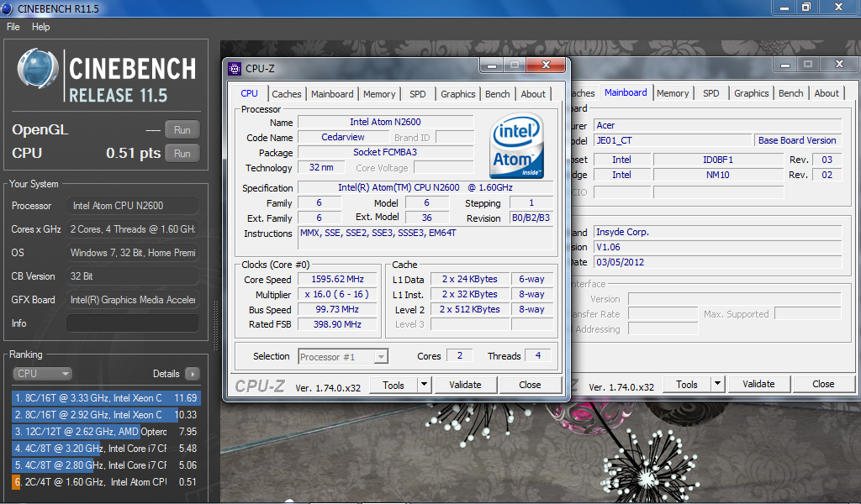Click the GFX Board field

(x=132, y=300)
